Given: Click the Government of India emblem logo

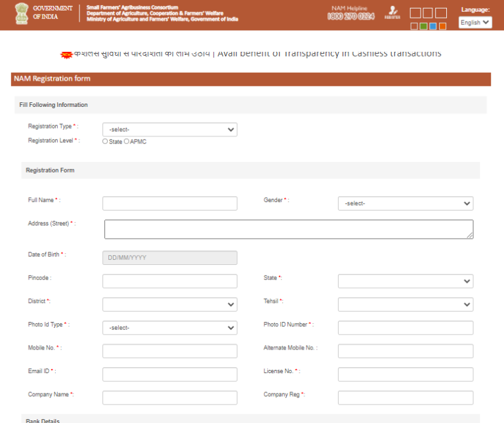Looking at the screenshot, I should [x=22, y=14].
